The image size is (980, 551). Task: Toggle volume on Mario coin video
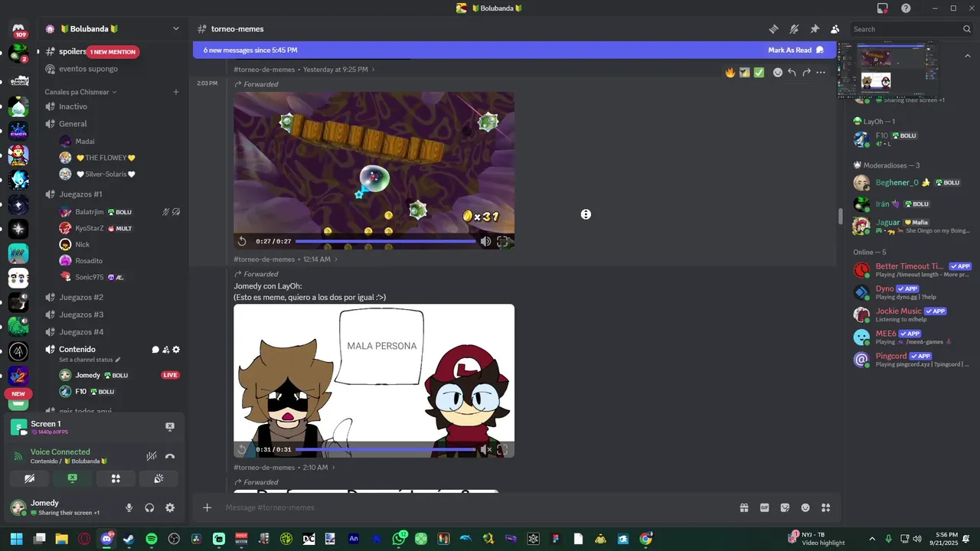click(485, 241)
